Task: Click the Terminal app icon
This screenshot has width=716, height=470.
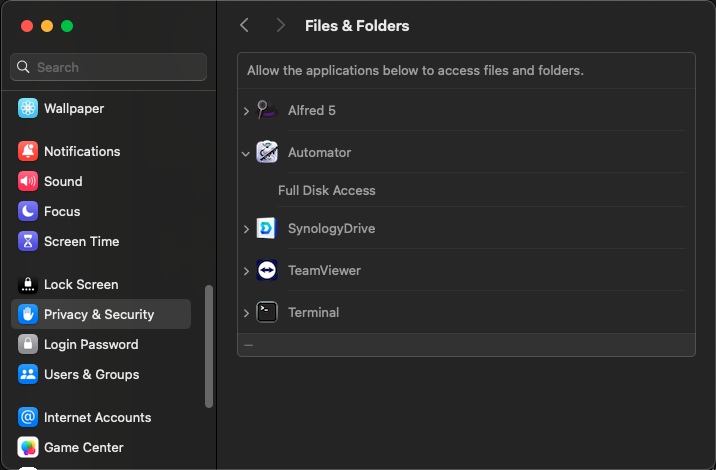Action: point(266,313)
